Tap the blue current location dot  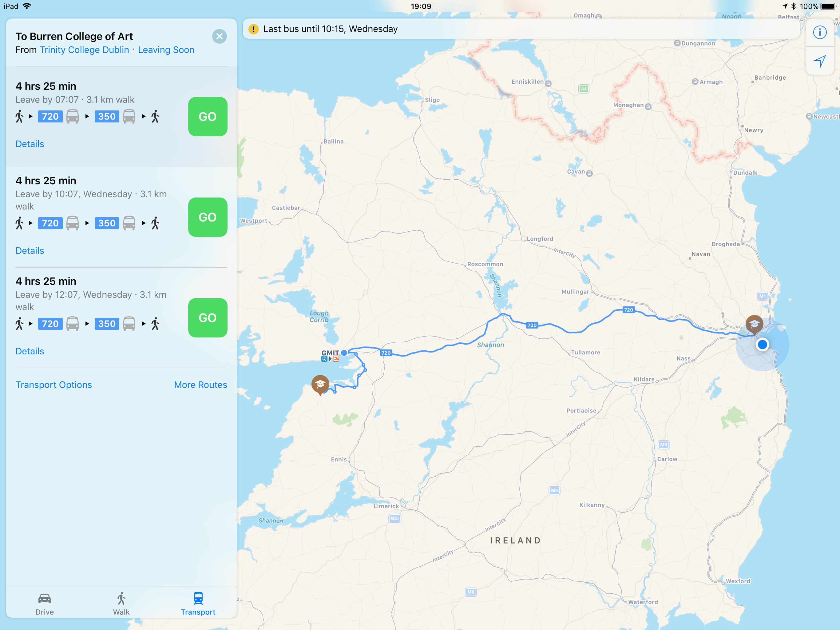[x=762, y=345]
